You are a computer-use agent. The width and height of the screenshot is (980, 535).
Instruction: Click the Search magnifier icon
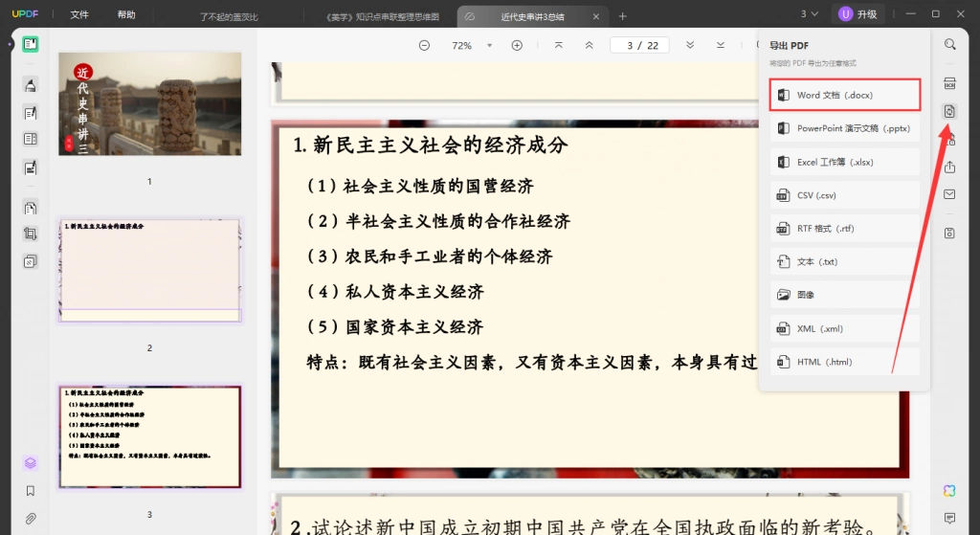(x=949, y=44)
